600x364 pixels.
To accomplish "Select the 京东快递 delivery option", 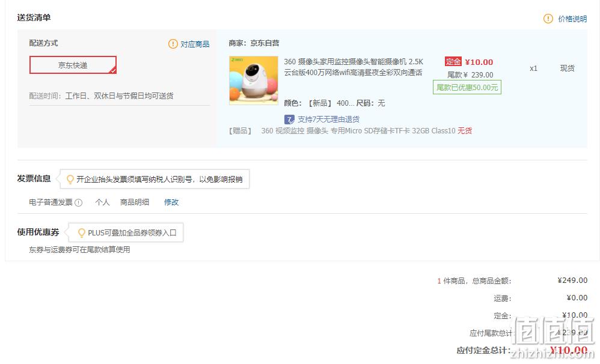I will [73, 65].
